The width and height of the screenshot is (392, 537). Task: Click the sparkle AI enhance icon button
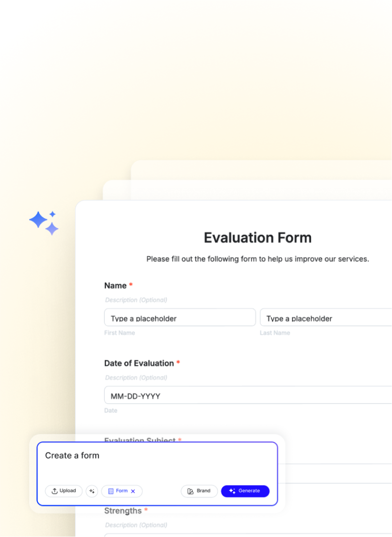(x=92, y=491)
